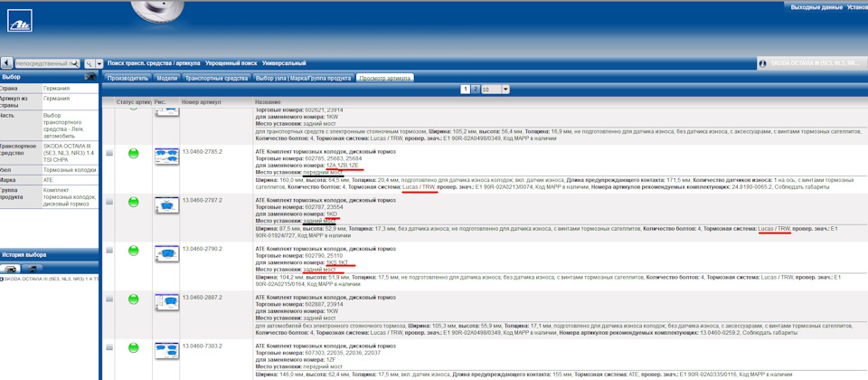Click the Марка value ATE
This screenshot has height=380, width=868.
pos(48,180)
